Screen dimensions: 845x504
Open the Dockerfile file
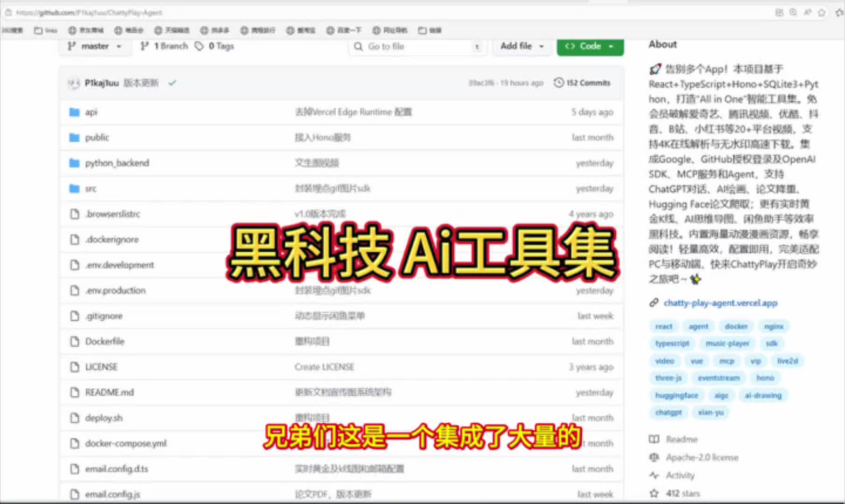point(105,342)
